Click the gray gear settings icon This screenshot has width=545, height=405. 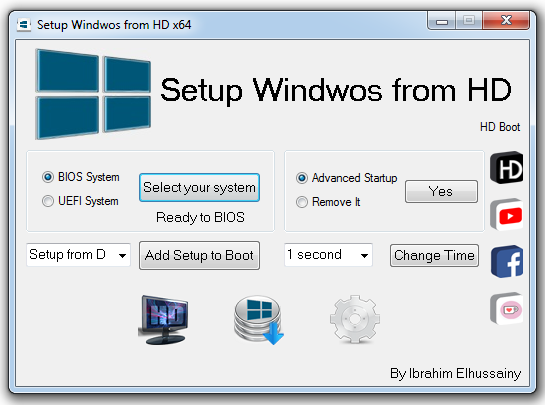355,319
